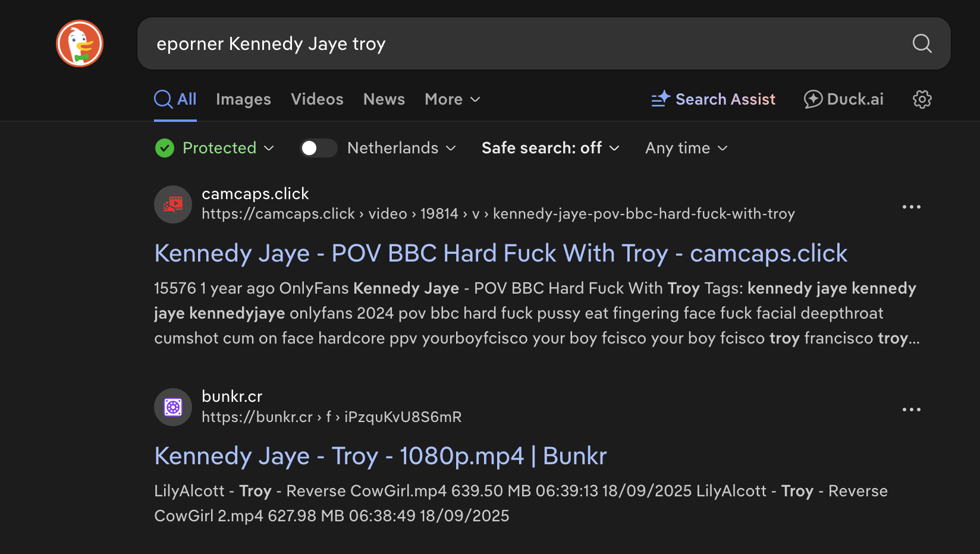
Task: Toggle the Netherlands region switch
Action: point(318,148)
